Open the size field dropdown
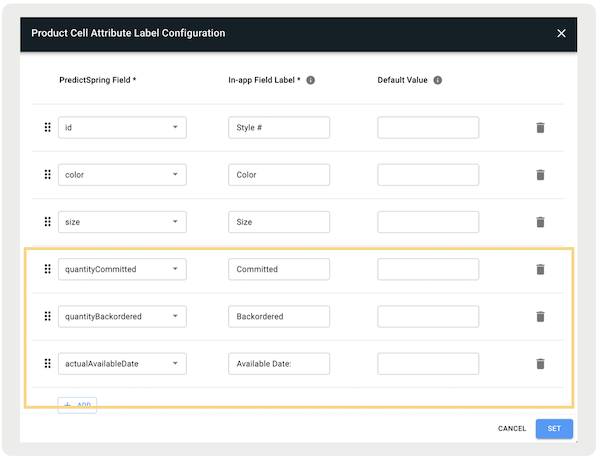This screenshot has width=600, height=459. coord(122,222)
